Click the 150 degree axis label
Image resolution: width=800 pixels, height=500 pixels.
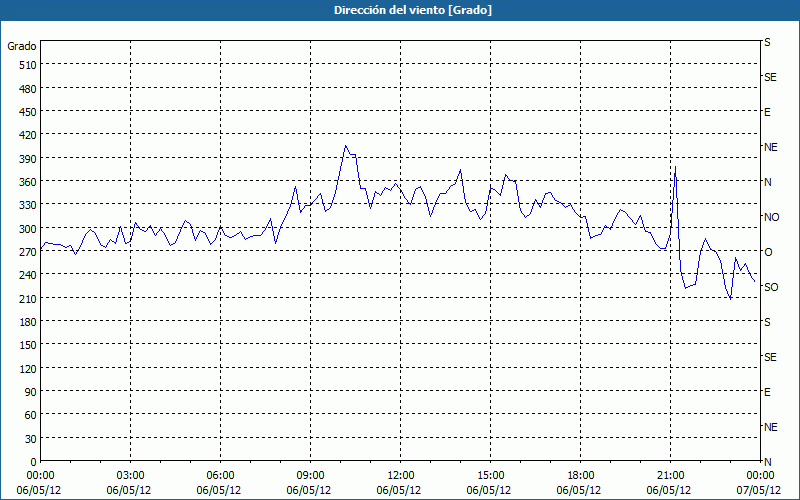point(28,345)
